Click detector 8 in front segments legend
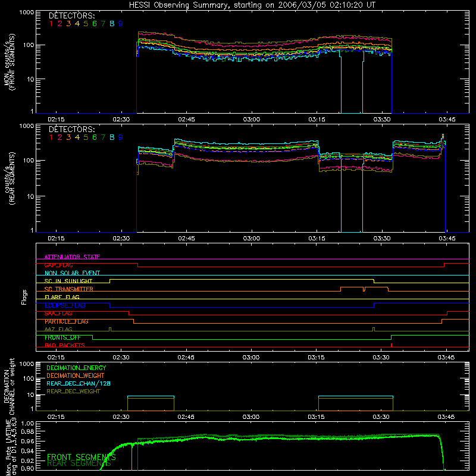Viewport: 476px width, 476px height. click(x=112, y=24)
